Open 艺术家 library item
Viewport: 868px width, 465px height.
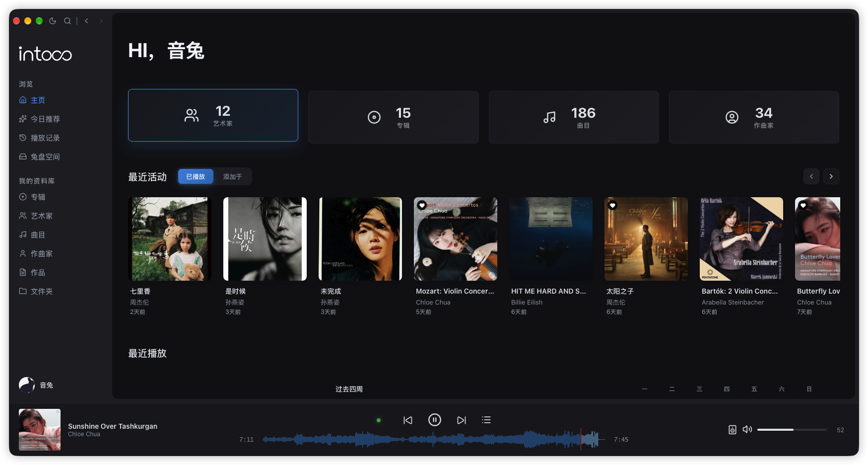point(36,216)
